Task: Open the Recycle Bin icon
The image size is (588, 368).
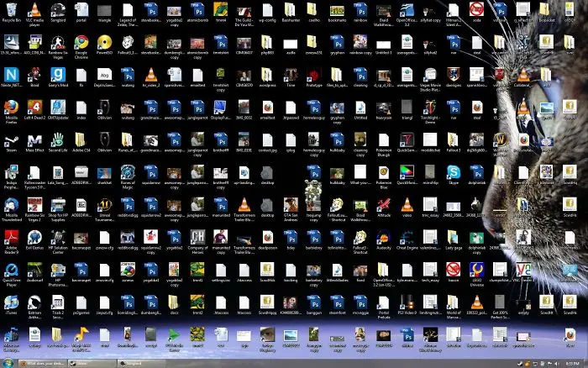Action: pos(12,11)
